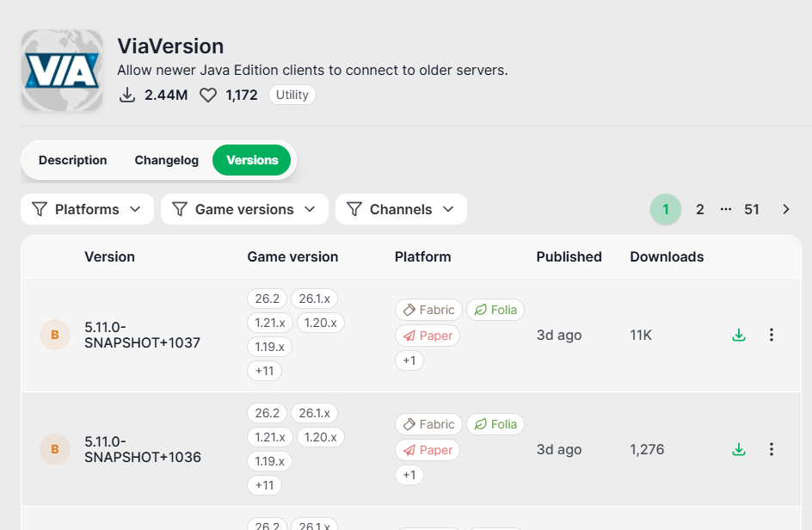Click the 1.20.x tag in SNAPSHOT+1036 row
Image resolution: width=812 pixels, height=530 pixels.
point(321,437)
